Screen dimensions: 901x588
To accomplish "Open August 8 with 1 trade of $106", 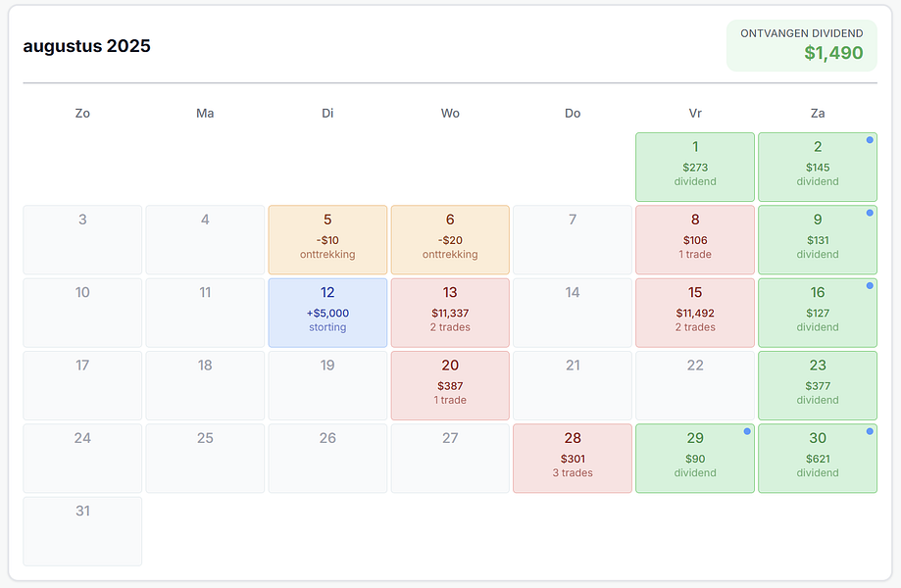I will click(x=695, y=240).
